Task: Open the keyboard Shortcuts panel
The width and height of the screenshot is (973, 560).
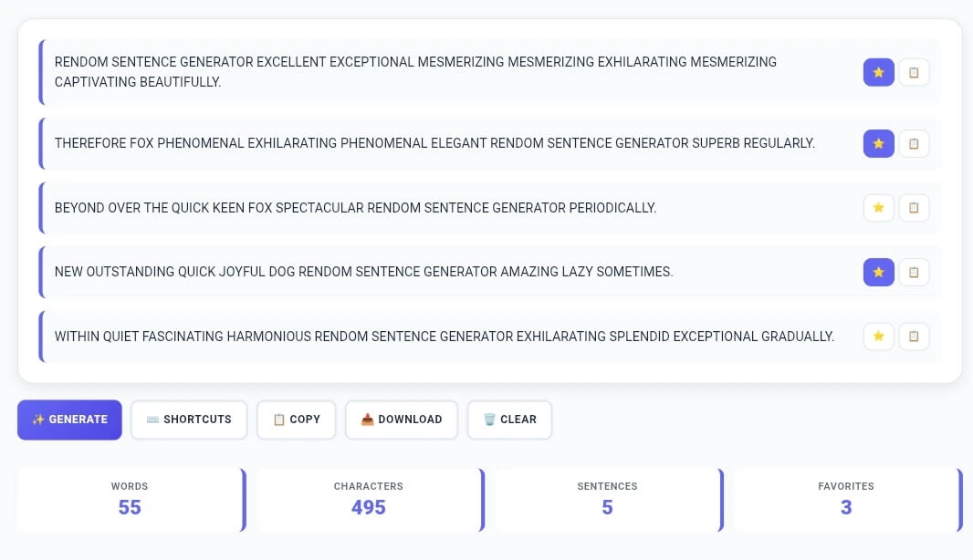Action: click(189, 420)
